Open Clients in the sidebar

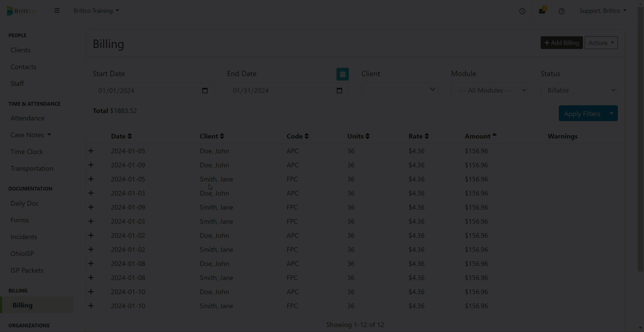[x=20, y=50]
